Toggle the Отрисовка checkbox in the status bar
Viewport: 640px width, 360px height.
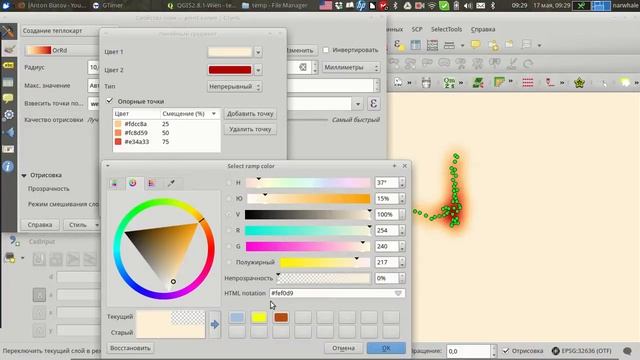pyautogui.click(x=506, y=351)
